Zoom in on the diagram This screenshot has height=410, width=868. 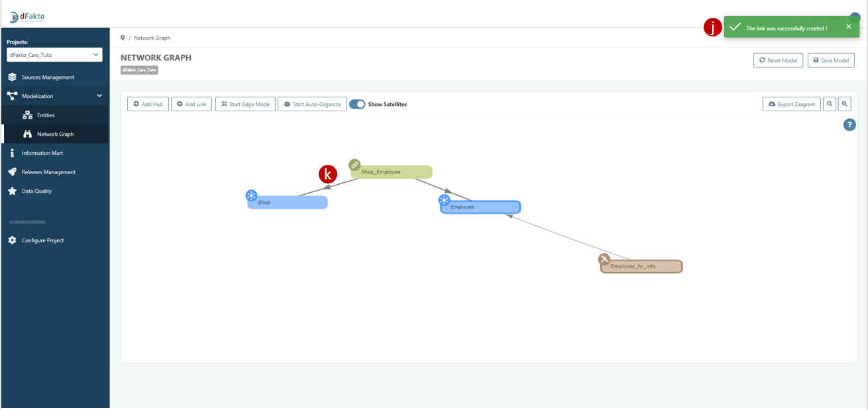point(844,104)
